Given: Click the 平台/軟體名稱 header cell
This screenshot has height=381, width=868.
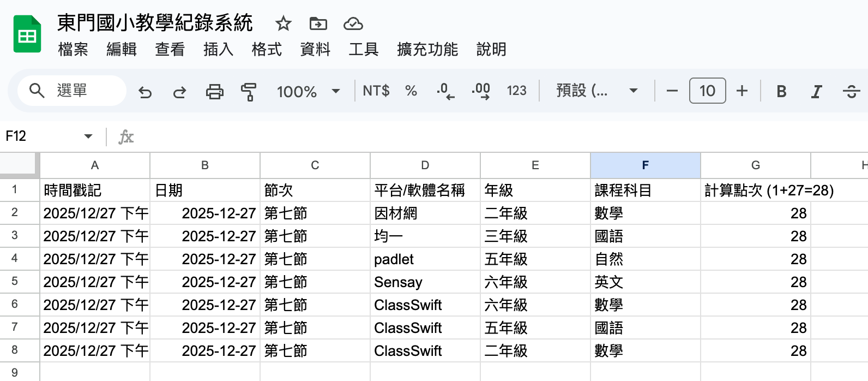Looking at the screenshot, I should pos(425,190).
